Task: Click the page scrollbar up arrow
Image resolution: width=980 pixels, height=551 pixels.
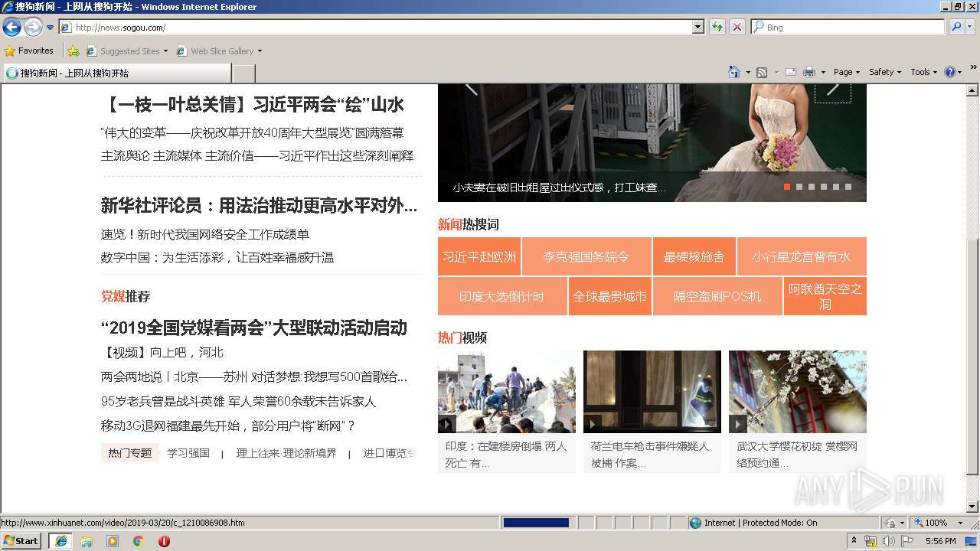Action: tap(973, 90)
